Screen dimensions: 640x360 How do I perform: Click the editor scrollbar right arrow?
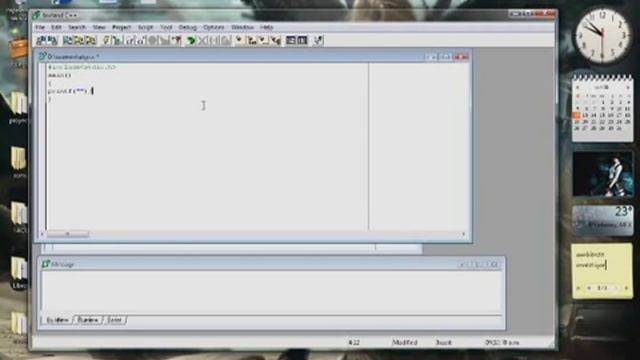pyautogui.click(x=464, y=234)
